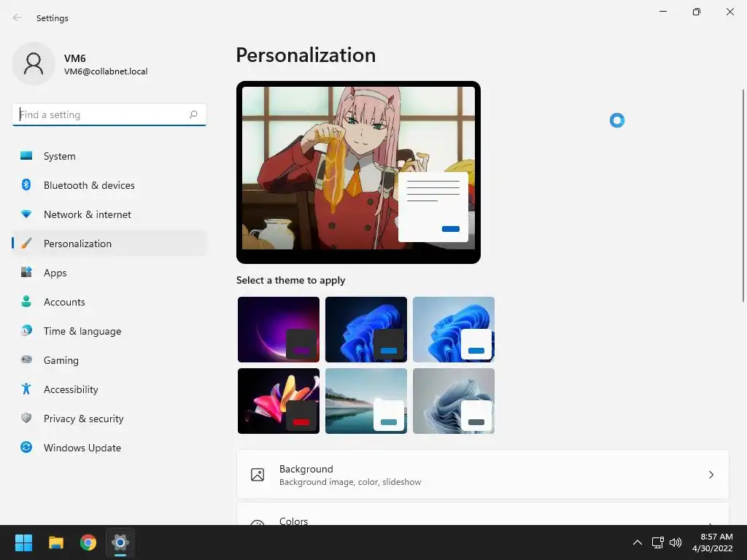
Task: Click the vertical scrollbar on the right
Action: (x=743, y=195)
